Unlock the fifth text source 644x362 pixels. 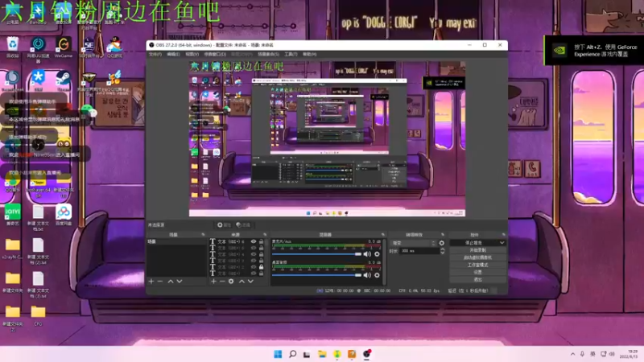point(261,267)
